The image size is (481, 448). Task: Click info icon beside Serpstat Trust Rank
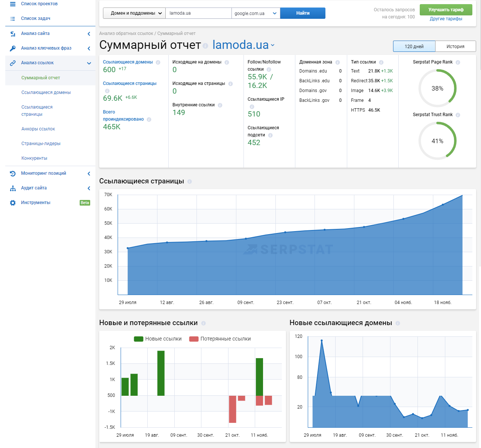[458, 115]
